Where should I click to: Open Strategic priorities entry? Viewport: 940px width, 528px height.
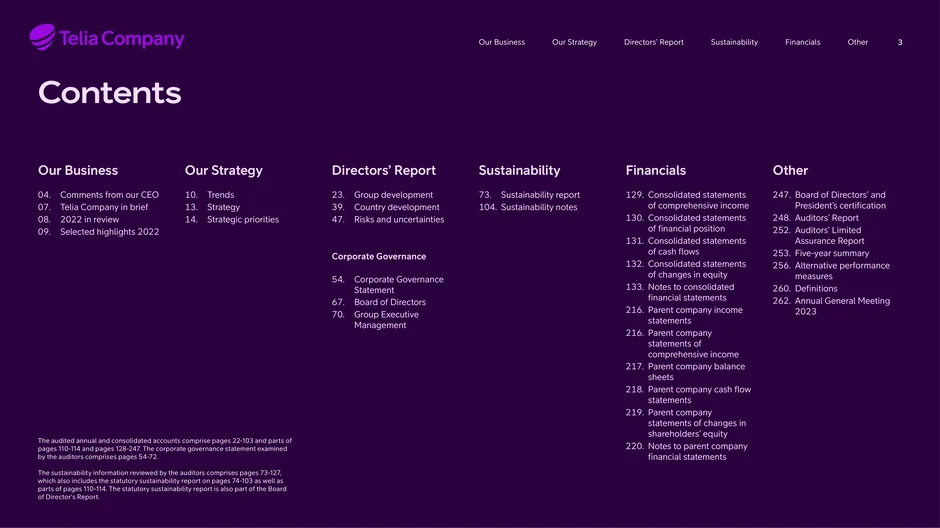tap(232, 219)
